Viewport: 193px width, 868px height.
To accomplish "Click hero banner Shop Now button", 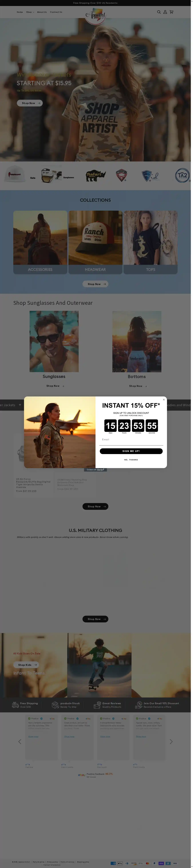I will [30, 103].
